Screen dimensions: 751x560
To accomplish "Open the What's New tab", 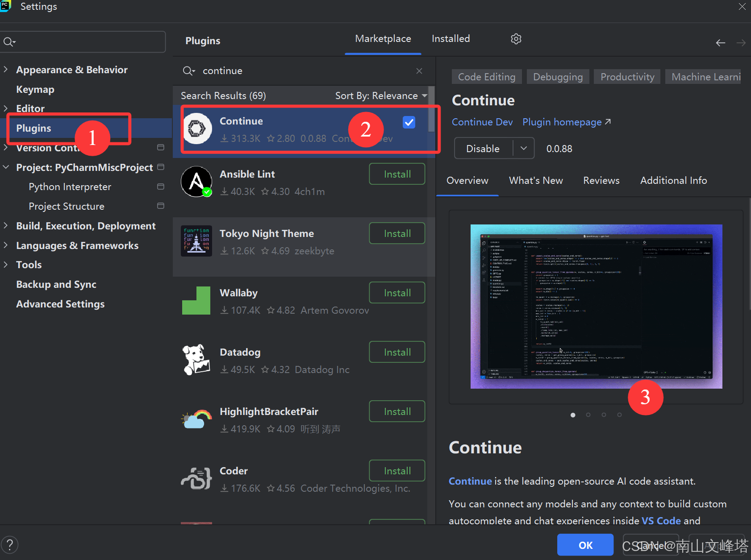I will click(x=536, y=181).
